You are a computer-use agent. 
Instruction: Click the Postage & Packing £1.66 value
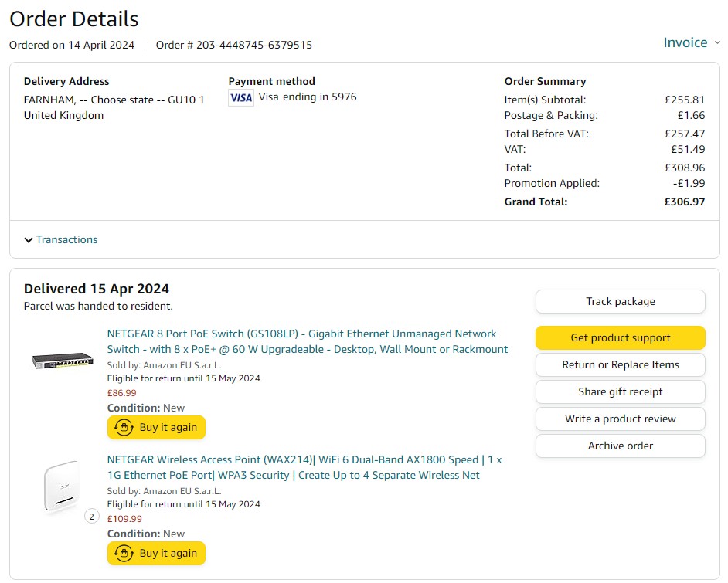(x=692, y=115)
